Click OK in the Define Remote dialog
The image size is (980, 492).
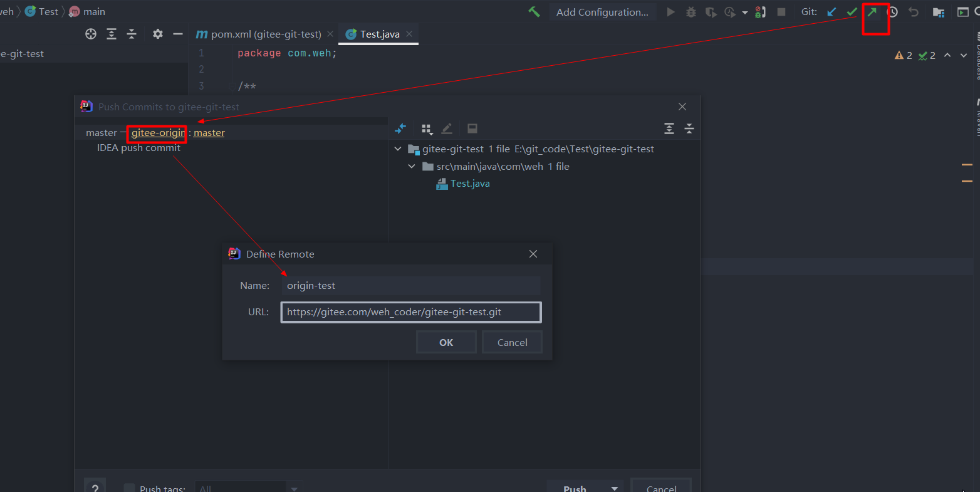point(446,342)
